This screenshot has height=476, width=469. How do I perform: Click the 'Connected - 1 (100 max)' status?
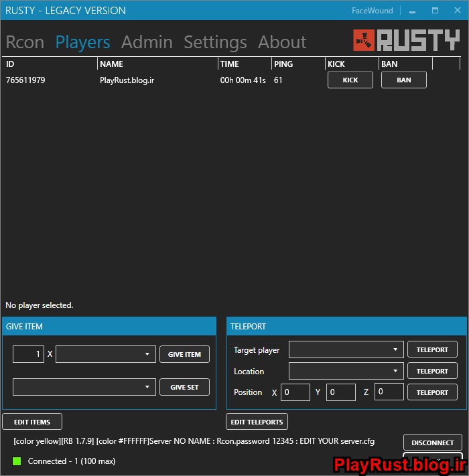coord(72,461)
